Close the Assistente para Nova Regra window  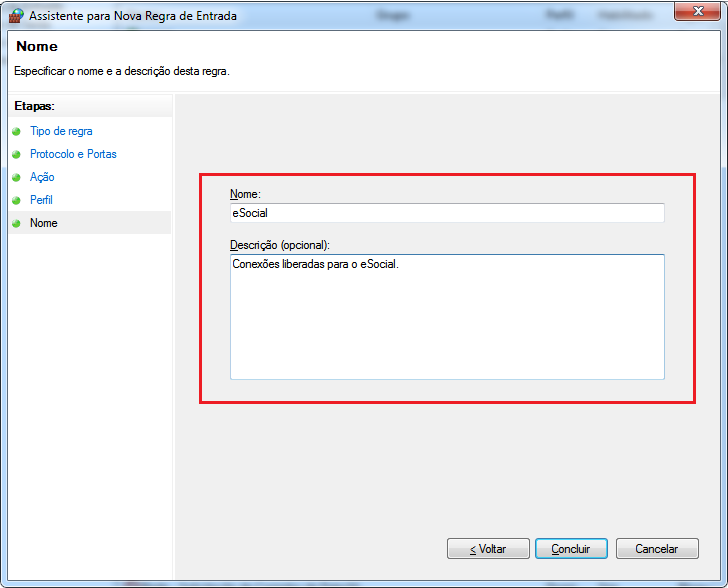pos(698,11)
